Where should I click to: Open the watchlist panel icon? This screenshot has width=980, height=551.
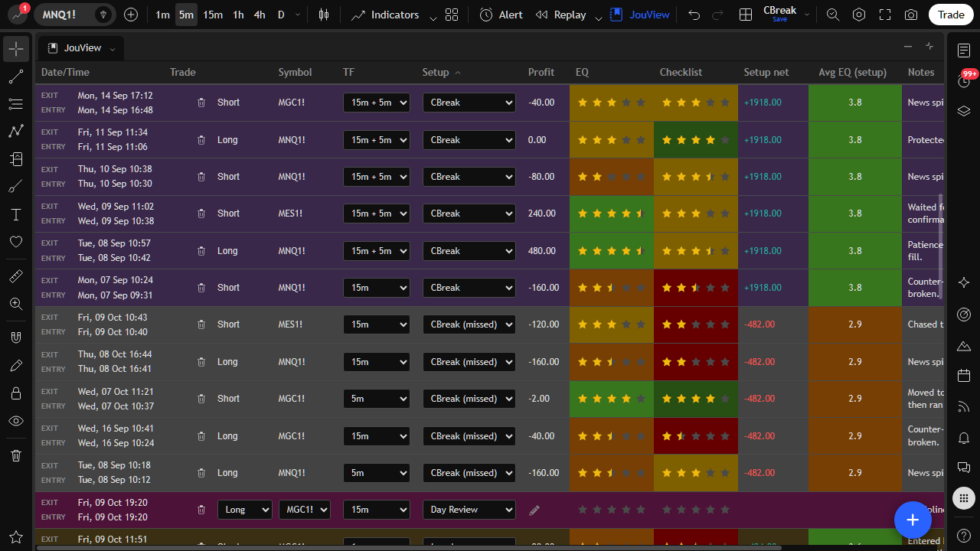point(964,50)
